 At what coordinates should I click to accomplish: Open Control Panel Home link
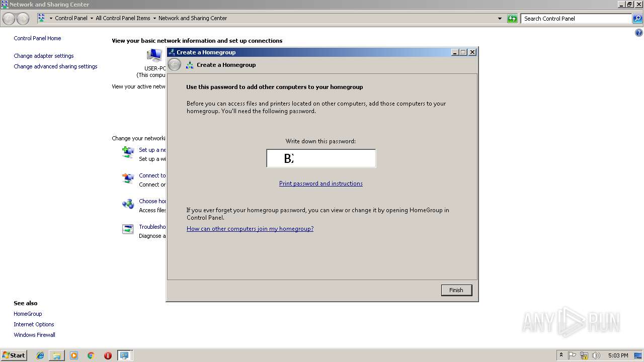pos(37,38)
